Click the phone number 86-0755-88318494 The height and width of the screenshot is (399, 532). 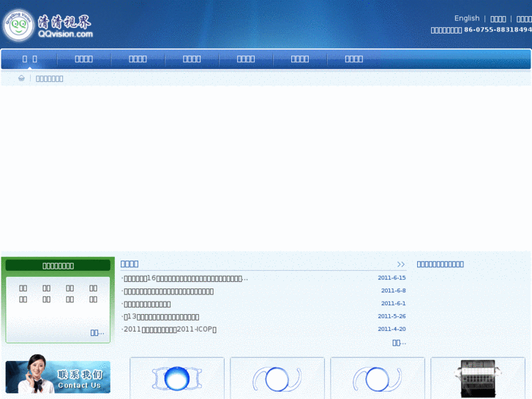click(x=498, y=29)
